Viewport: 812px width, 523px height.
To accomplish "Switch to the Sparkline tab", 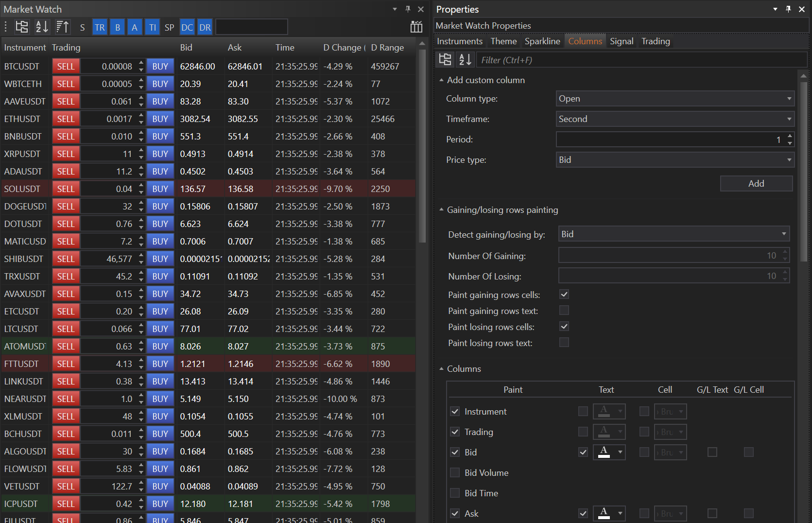I will pyautogui.click(x=542, y=41).
